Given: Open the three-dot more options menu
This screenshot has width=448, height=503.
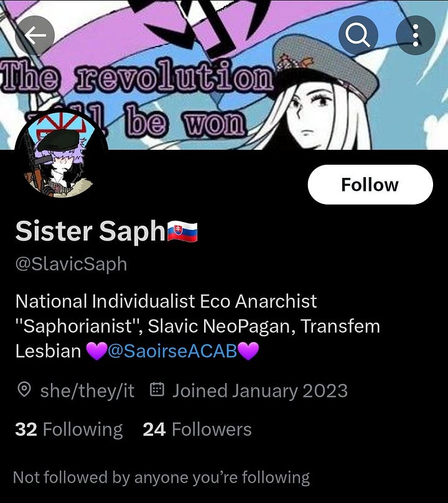Looking at the screenshot, I should click(416, 35).
